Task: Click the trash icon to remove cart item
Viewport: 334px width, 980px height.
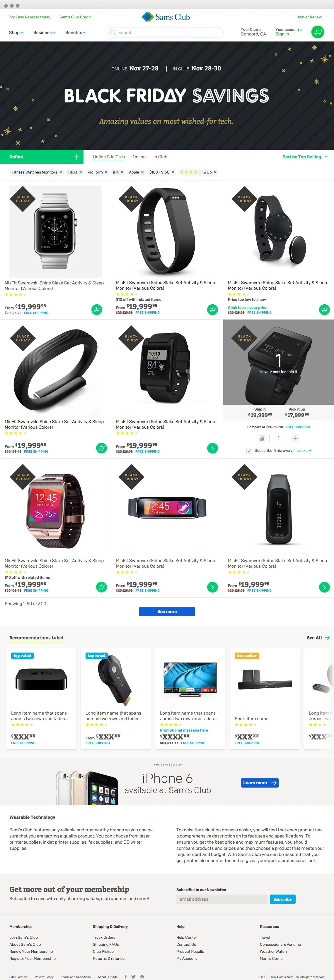Action: [262, 438]
